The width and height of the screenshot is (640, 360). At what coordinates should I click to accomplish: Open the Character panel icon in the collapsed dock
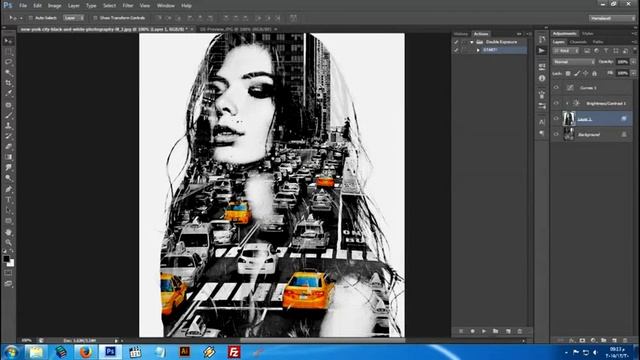coord(542,122)
